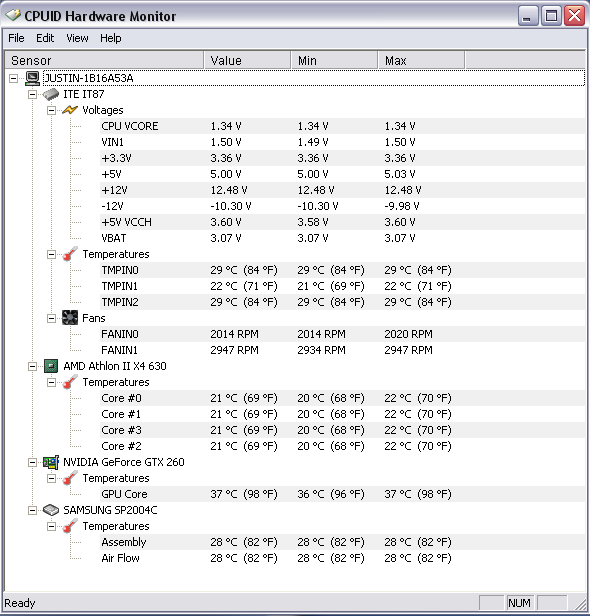This screenshot has width=590, height=616.
Task: Collapse the Fans section expander
Action: (51, 318)
